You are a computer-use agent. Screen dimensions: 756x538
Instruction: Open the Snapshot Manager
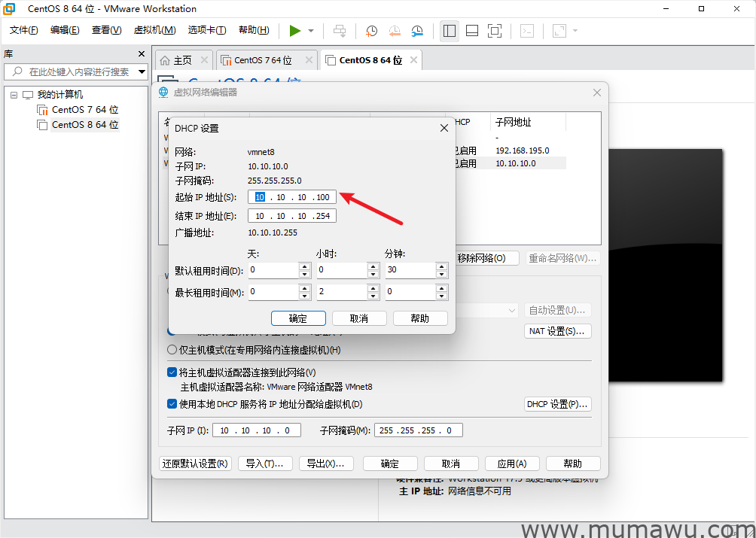point(416,30)
